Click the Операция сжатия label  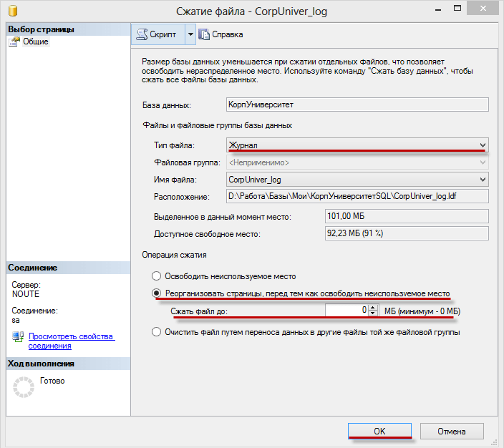pos(174,255)
